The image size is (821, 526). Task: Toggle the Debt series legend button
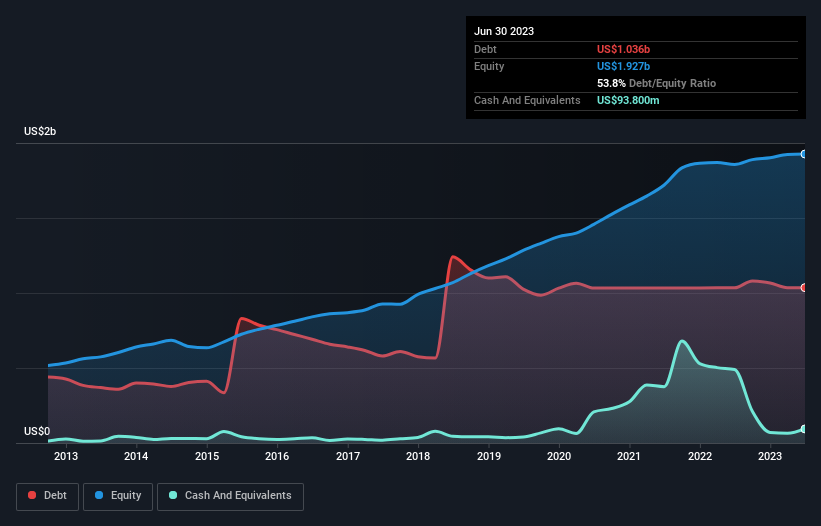[48, 496]
